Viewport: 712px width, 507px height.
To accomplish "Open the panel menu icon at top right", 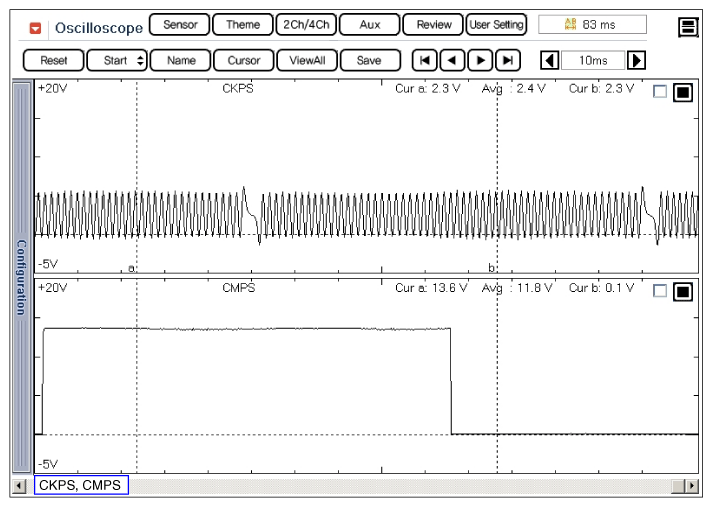I will point(688,27).
